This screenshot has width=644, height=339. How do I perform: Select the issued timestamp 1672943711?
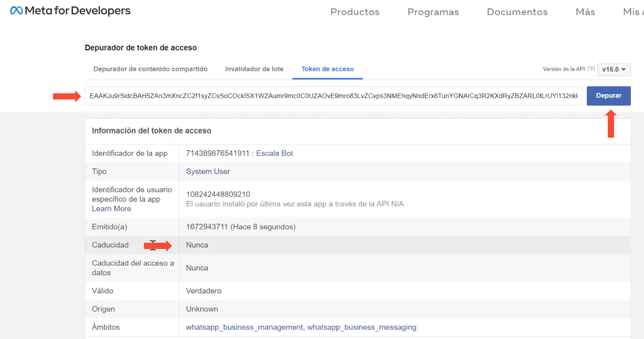click(x=207, y=227)
